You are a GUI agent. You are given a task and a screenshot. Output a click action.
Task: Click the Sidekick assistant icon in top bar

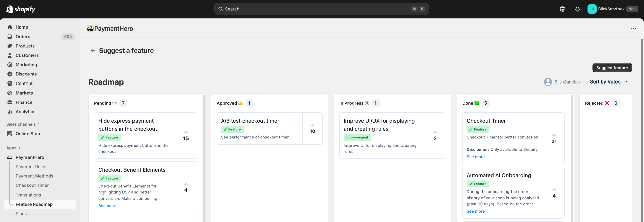coord(562,9)
